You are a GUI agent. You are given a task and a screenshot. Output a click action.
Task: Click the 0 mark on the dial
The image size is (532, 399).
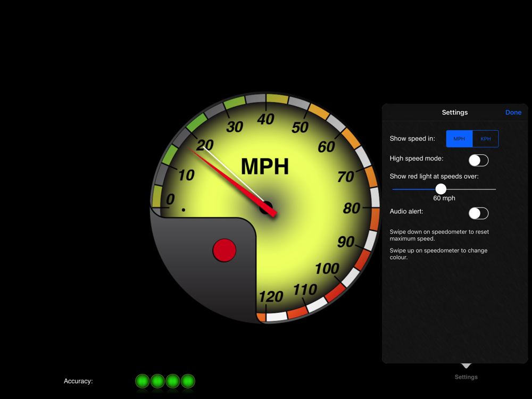[x=170, y=199]
